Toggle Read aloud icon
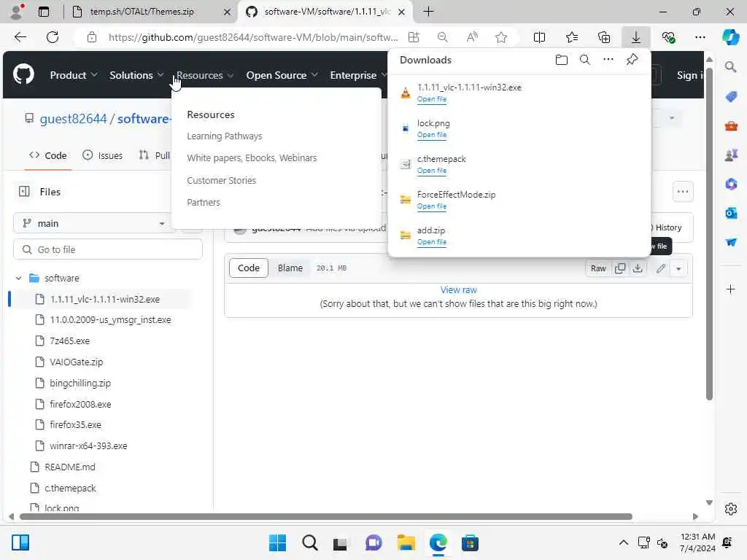 point(472,37)
